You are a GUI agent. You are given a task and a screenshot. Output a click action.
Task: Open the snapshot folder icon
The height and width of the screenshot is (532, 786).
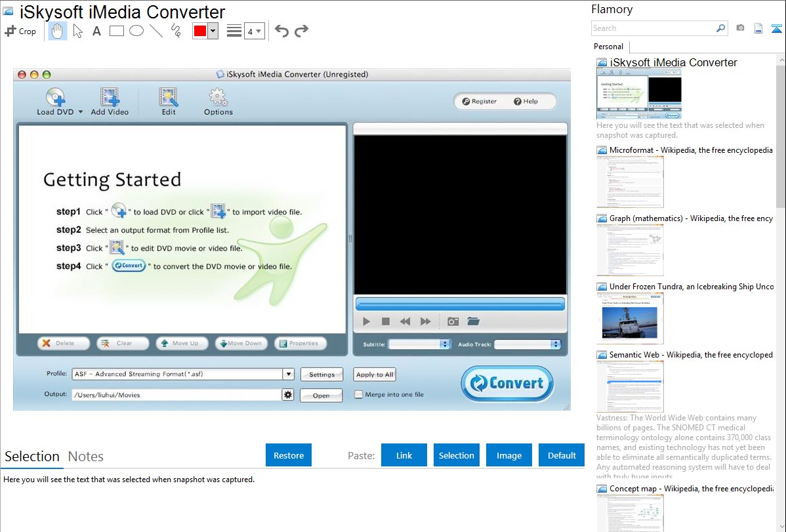[x=474, y=321]
